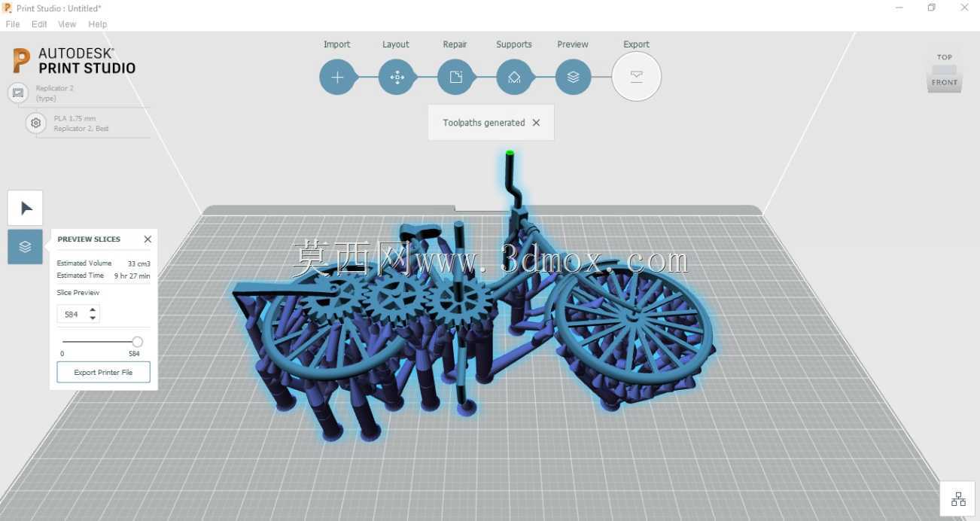980x521 pixels.
Task: Close the Preview Slices panel
Action: click(x=148, y=239)
